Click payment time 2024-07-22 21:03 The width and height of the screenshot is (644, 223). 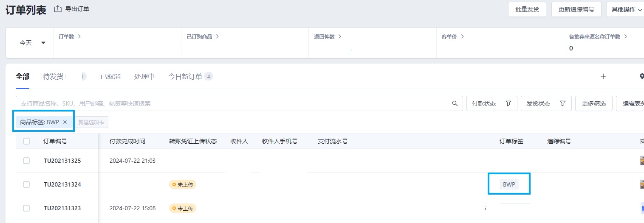133,161
